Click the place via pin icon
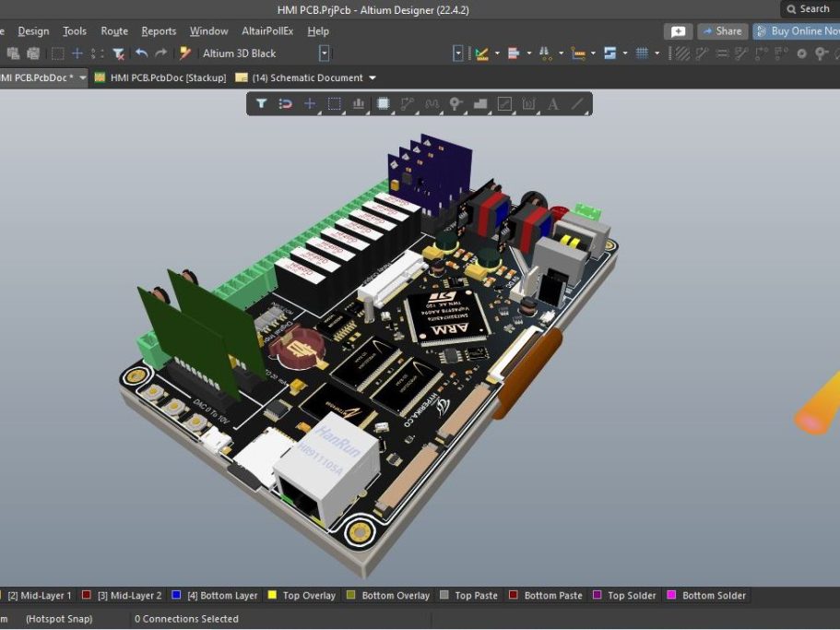The height and width of the screenshot is (630, 840). [x=455, y=103]
